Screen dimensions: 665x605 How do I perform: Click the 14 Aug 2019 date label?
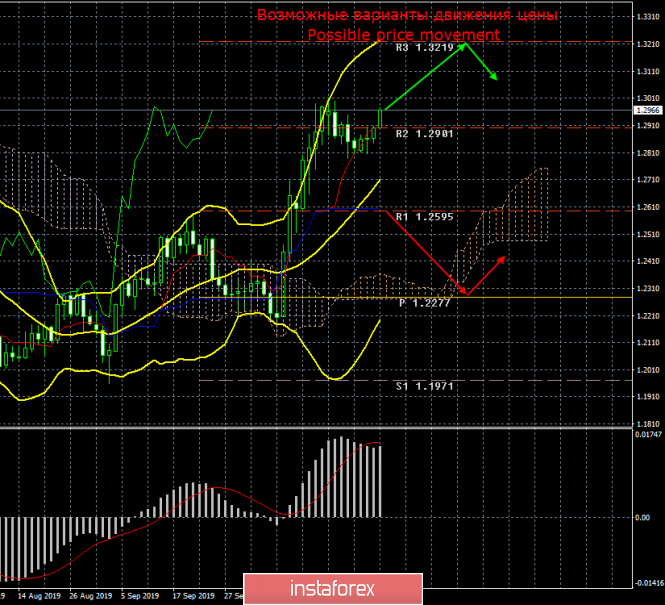[39, 596]
